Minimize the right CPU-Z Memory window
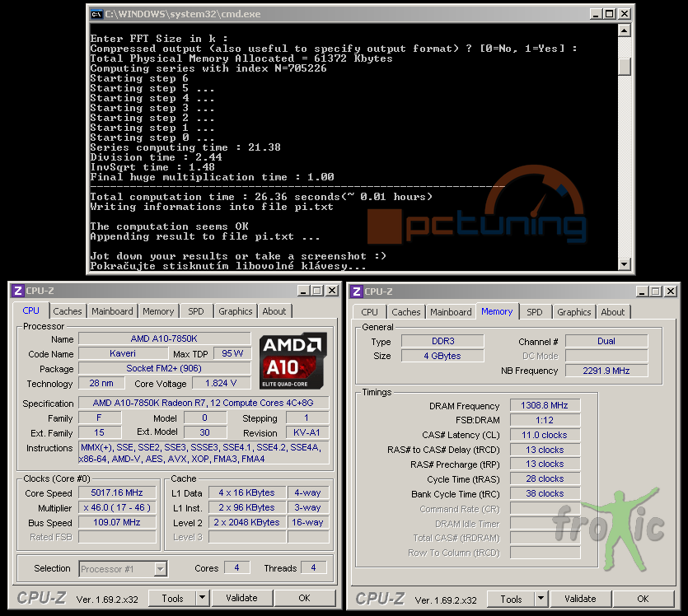 pyautogui.click(x=643, y=292)
